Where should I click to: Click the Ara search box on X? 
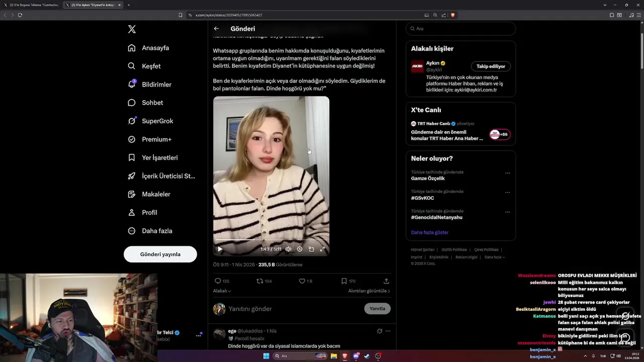pos(460,29)
